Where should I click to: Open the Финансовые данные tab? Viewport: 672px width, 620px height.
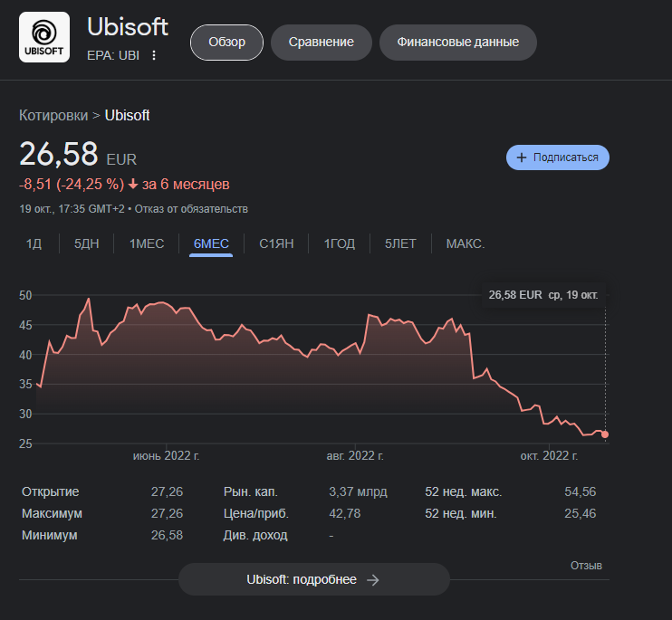[457, 43]
